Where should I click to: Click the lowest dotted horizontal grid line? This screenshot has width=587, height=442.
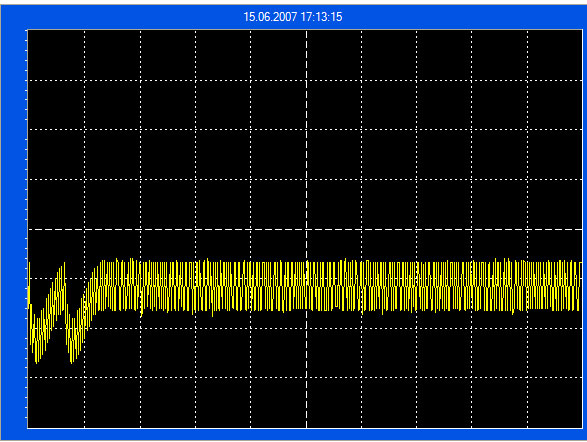pyautogui.click(x=305, y=378)
